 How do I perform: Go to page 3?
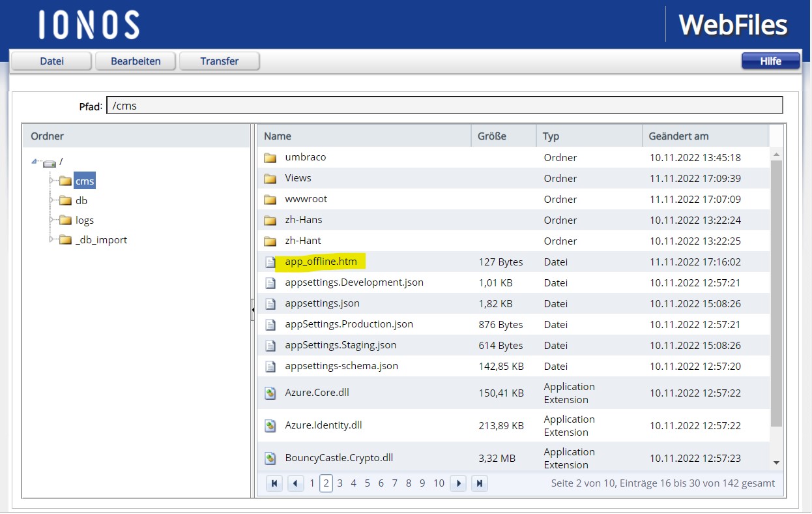340,483
